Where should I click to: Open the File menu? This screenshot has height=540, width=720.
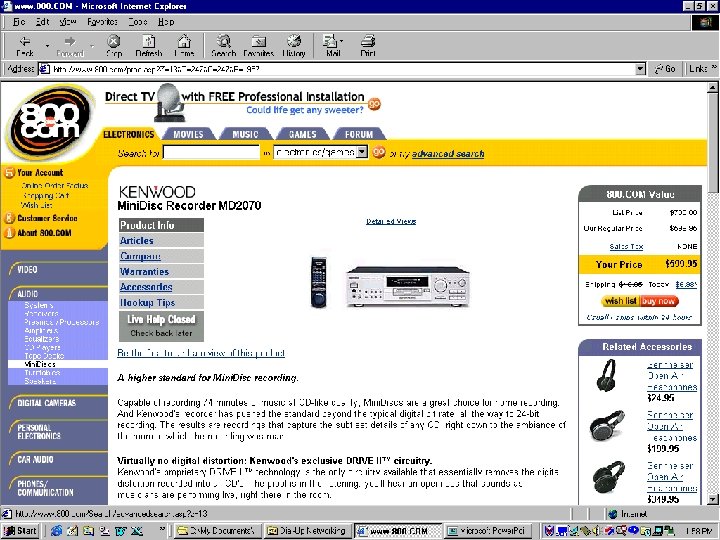(x=19, y=22)
